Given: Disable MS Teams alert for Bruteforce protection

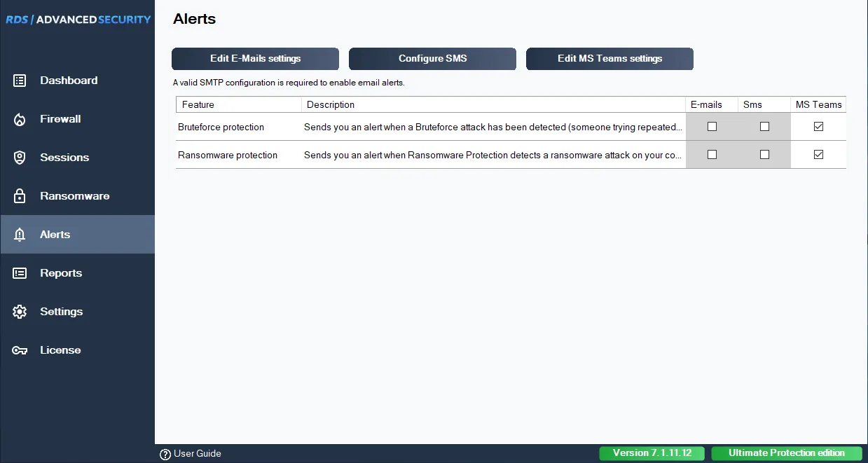Looking at the screenshot, I should (x=818, y=127).
